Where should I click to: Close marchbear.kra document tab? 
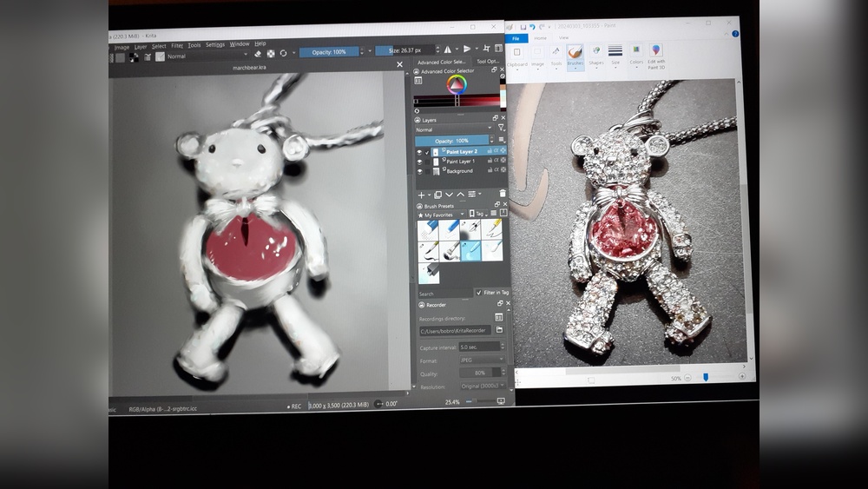(x=399, y=65)
